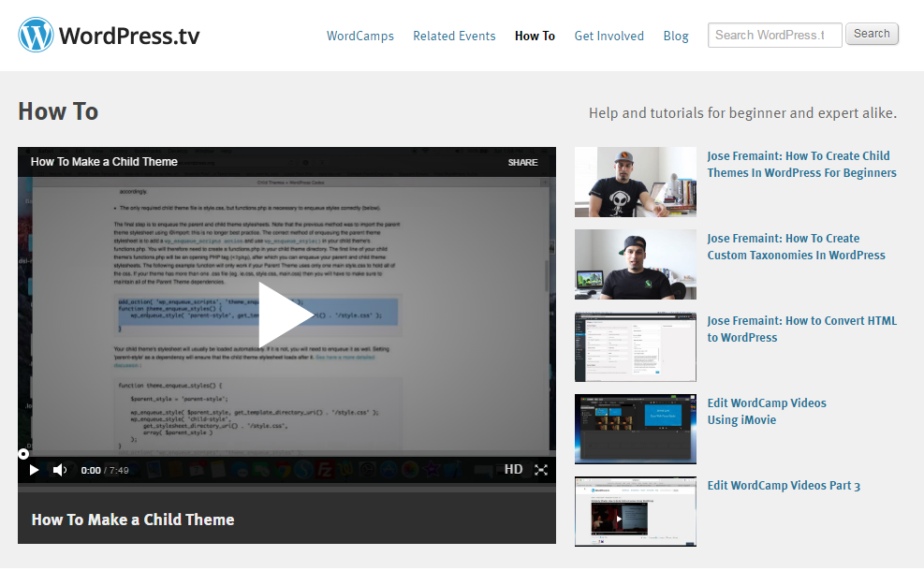Open Jose Fremaint Custom Taxonomies link

[x=796, y=247]
